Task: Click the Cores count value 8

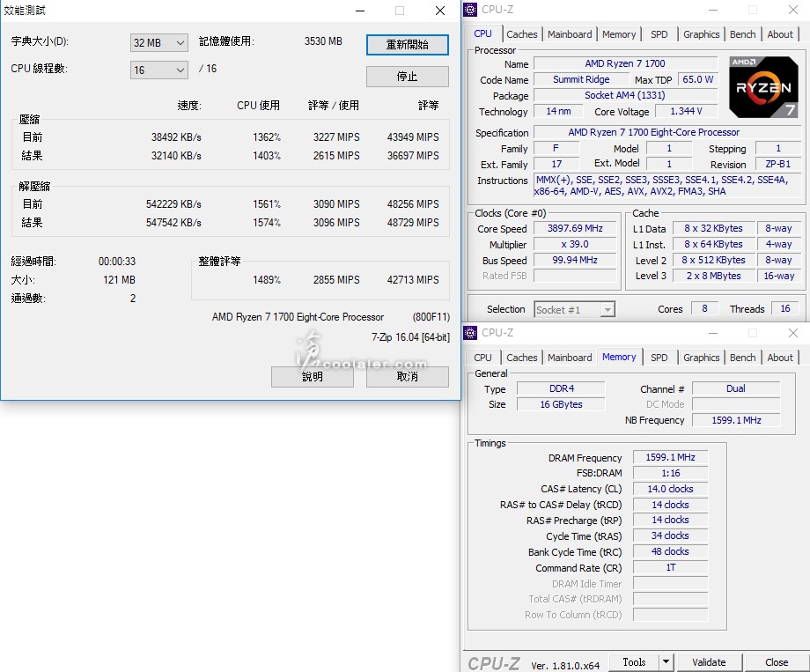Action: tap(704, 308)
